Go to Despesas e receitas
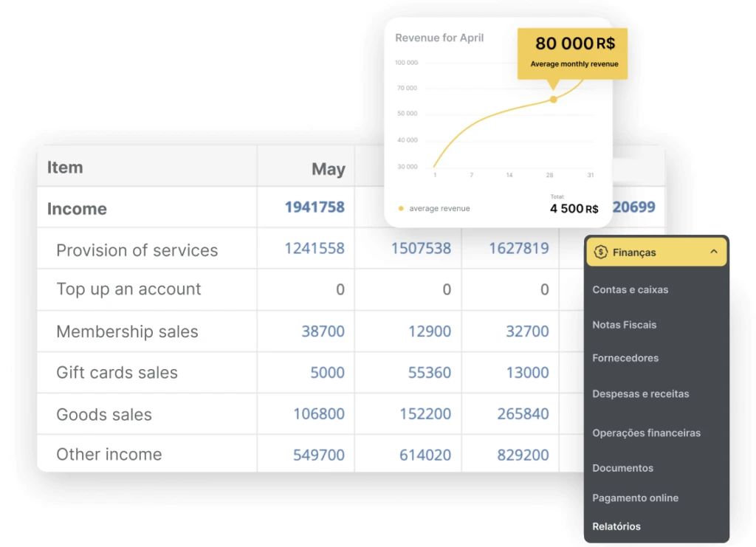The height and width of the screenshot is (547, 756). coord(640,394)
